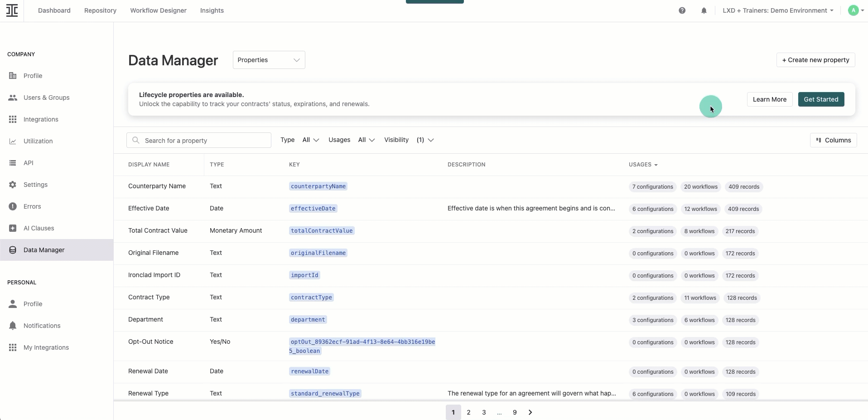Open the environment switcher dropdown
This screenshot has height=420, width=868.
click(x=778, y=10)
